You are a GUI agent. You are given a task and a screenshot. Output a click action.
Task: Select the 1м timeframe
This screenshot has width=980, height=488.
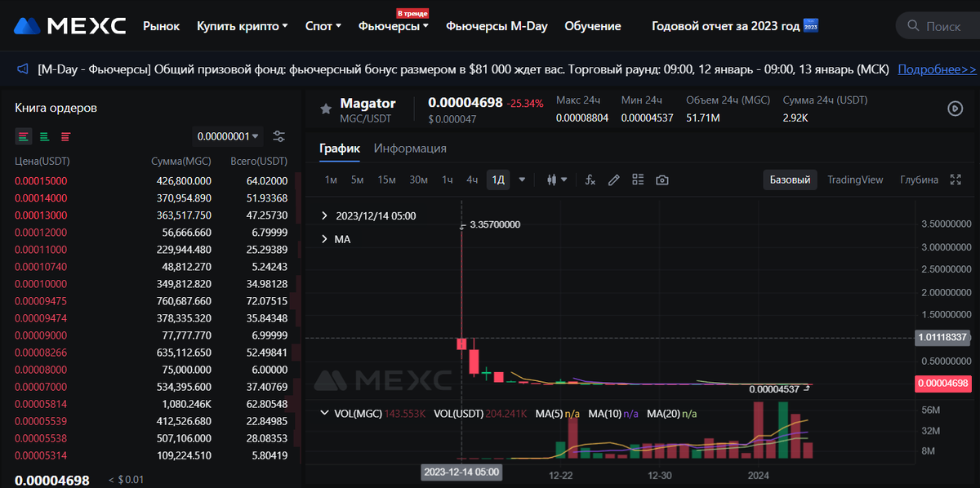[x=331, y=180]
